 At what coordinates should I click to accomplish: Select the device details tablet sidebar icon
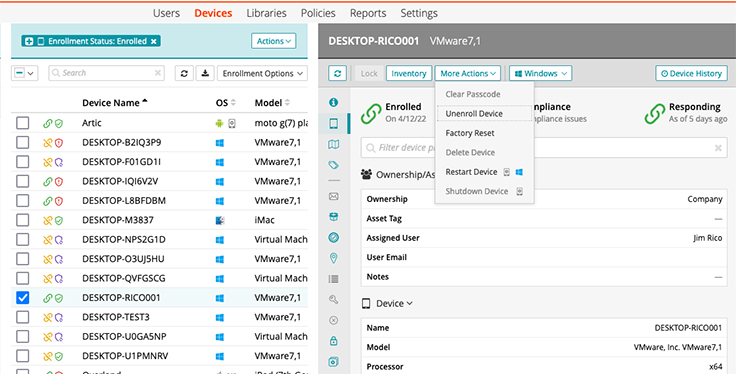334,123
